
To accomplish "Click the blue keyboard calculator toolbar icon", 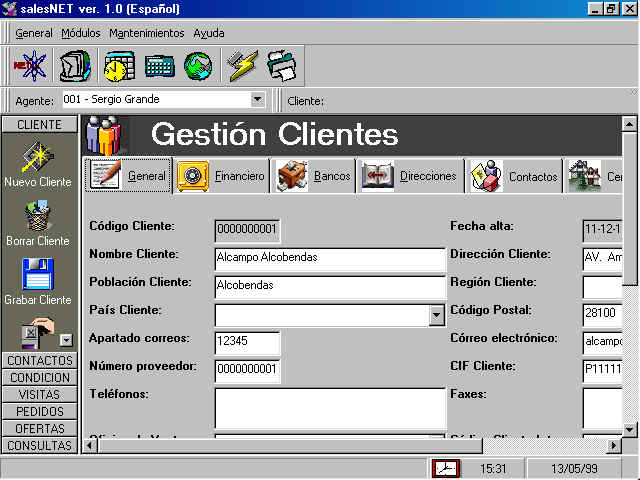I will coord(160,67).
